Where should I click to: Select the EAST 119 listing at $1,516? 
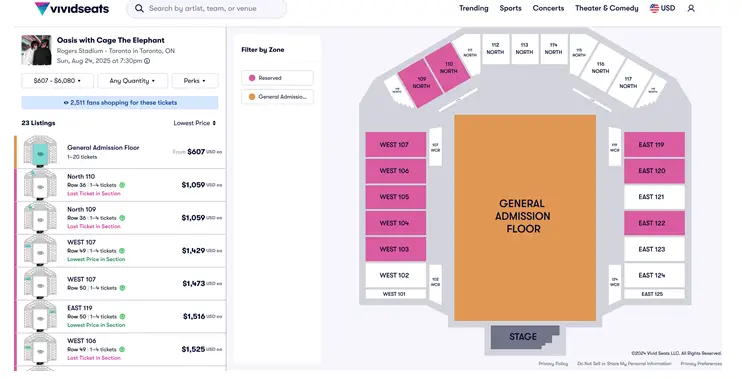tap(121, 316)
